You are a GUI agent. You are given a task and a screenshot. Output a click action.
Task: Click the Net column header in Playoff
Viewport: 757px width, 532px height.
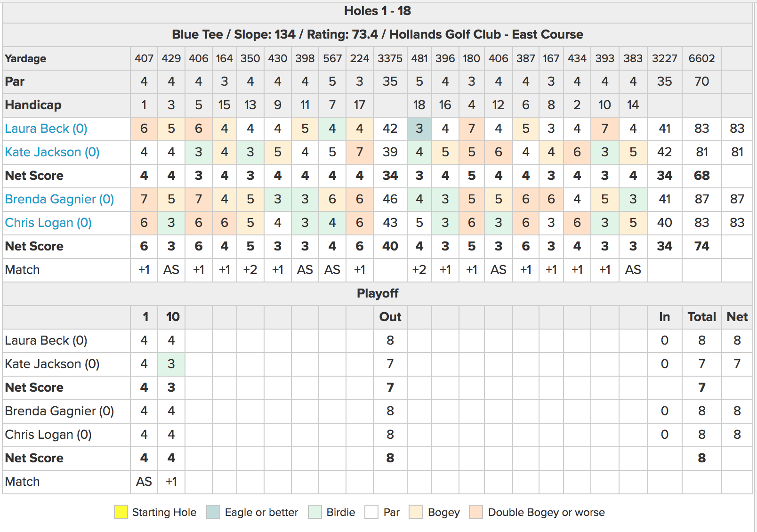pos(737,317)
